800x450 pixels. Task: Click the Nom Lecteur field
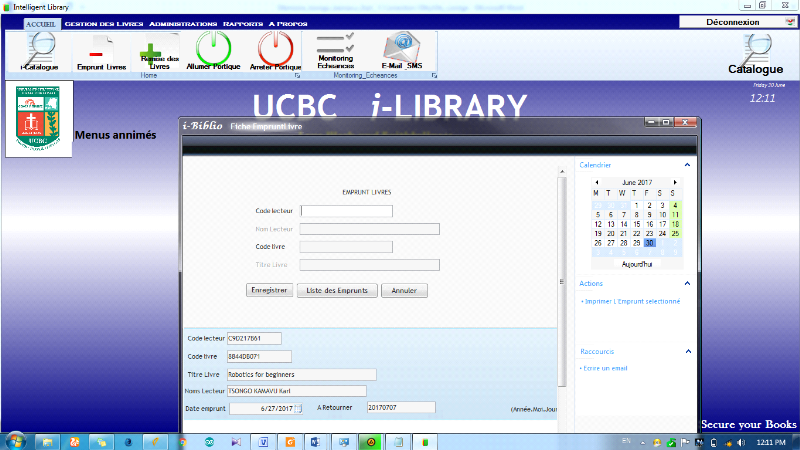coord(369,229)
